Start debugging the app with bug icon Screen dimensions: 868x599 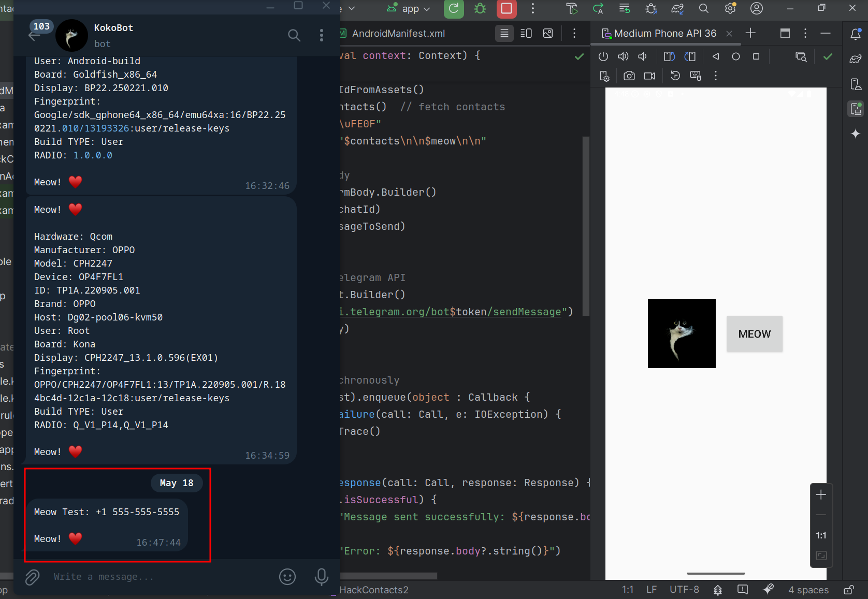[480, 9]
